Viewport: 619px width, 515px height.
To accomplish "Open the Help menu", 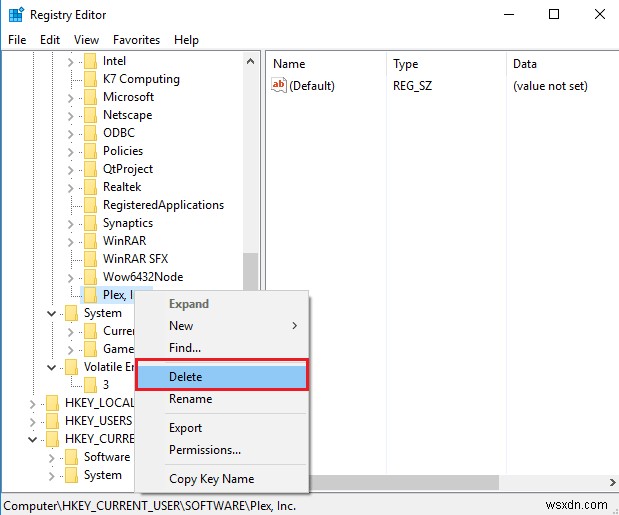I will point(186,40).
